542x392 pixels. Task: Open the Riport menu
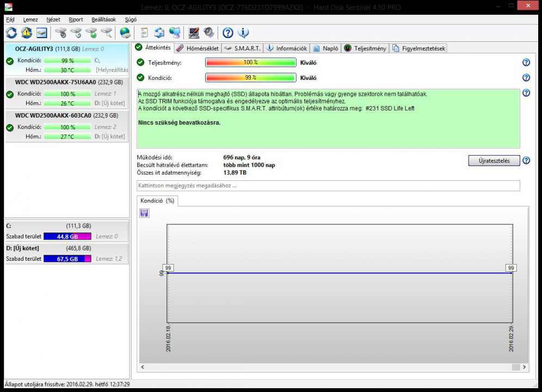[x=76, y=20]
